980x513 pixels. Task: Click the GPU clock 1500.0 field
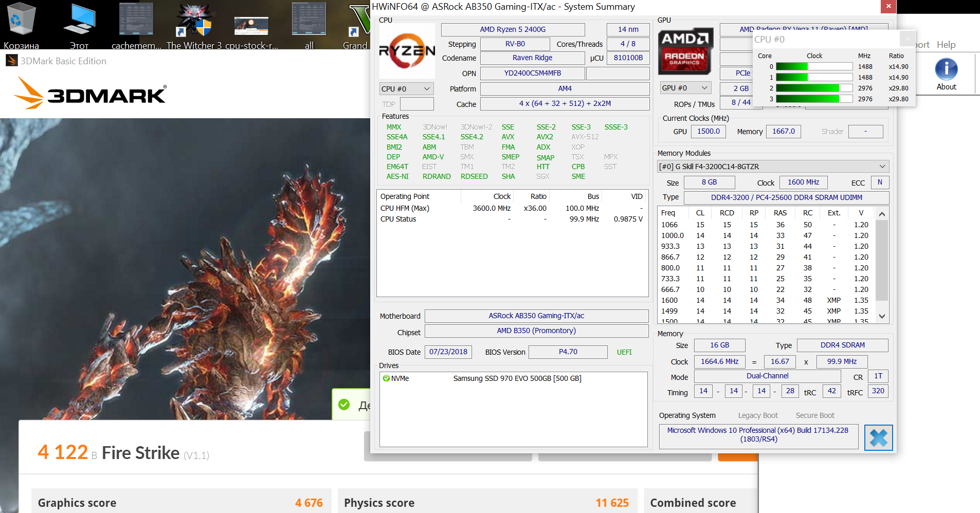(708, 131)
